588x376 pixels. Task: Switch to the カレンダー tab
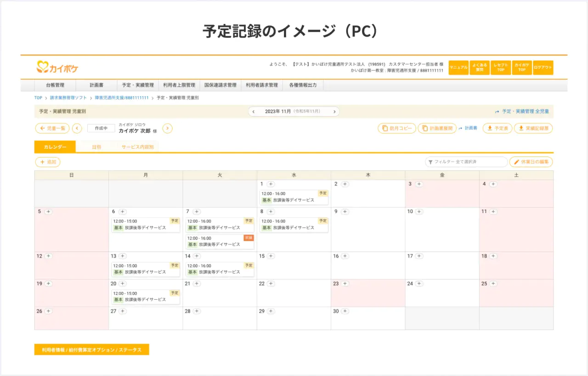[x=55, y=147]
